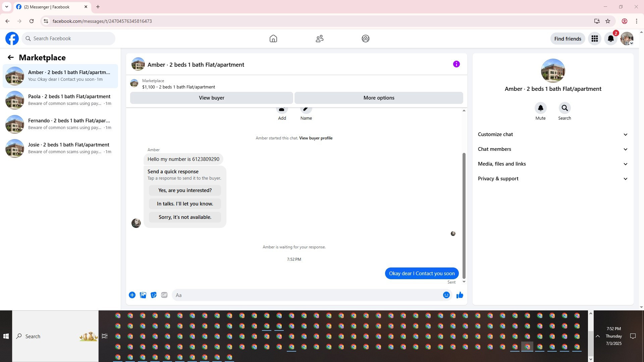The image size is (644, 362).
Task: Open the emoji picker
Action: [x=446, y=295]
